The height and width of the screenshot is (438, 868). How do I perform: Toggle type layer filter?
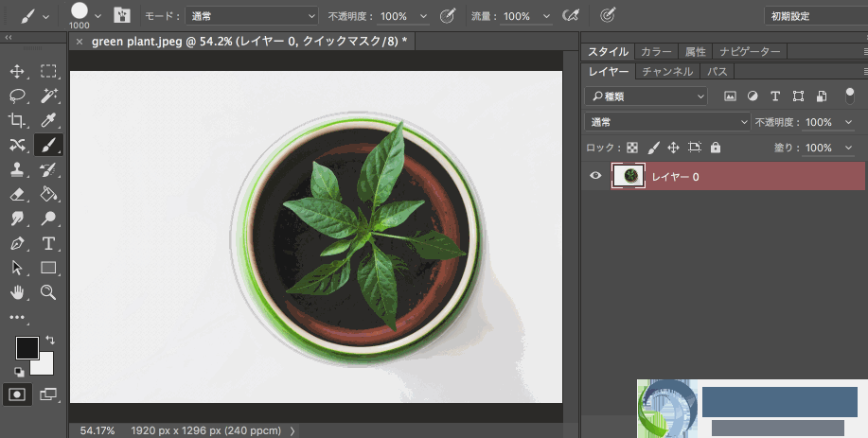pos(775,96)
